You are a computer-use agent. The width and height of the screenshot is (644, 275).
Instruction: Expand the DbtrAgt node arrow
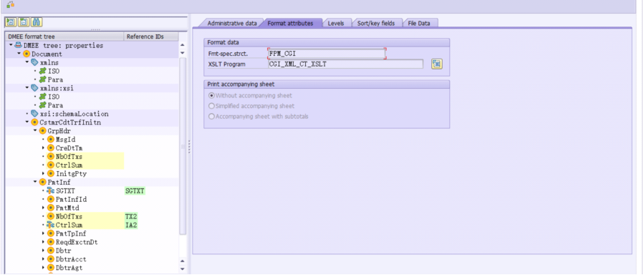pyautogui.click(x=43, y=268)
